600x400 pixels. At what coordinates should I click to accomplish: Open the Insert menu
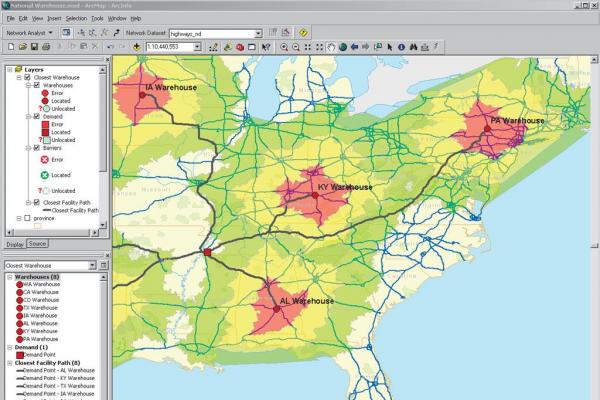pyautogui.click(x=54, y=18)
